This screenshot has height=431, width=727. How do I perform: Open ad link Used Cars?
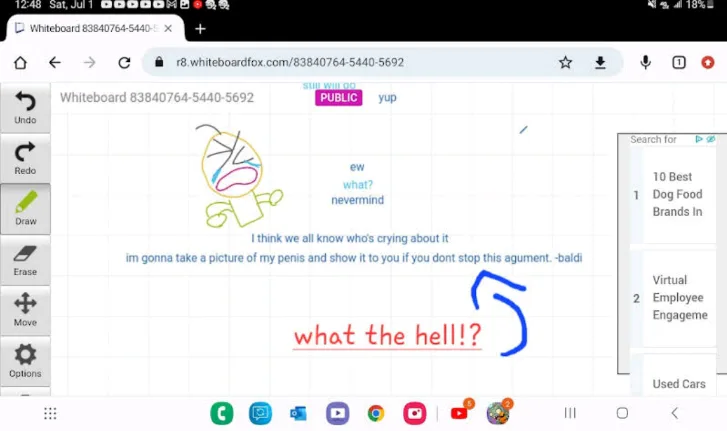click(679, 384)
